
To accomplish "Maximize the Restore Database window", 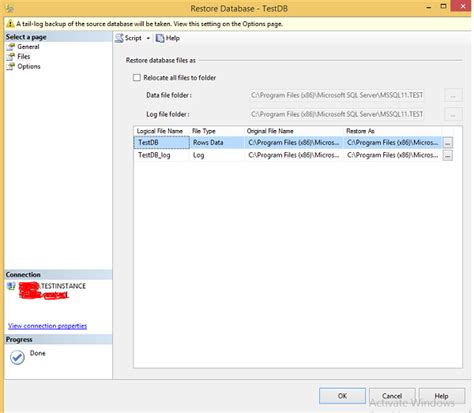I will coord(443,6).
